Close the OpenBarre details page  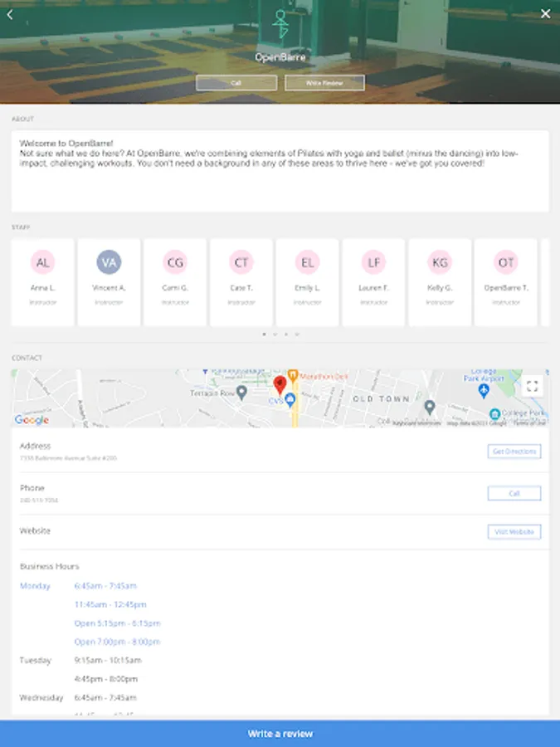(x=546, y=14)
